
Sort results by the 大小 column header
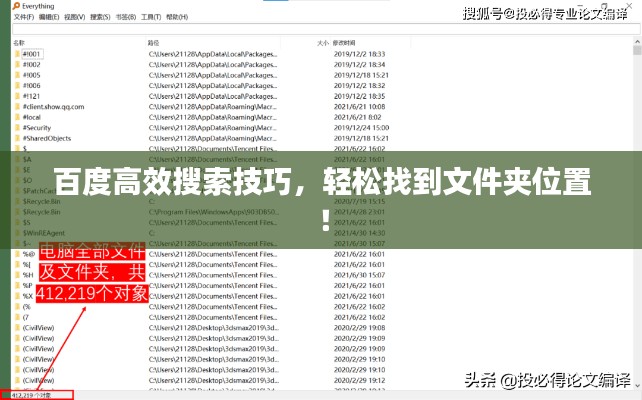pos(323,43)
